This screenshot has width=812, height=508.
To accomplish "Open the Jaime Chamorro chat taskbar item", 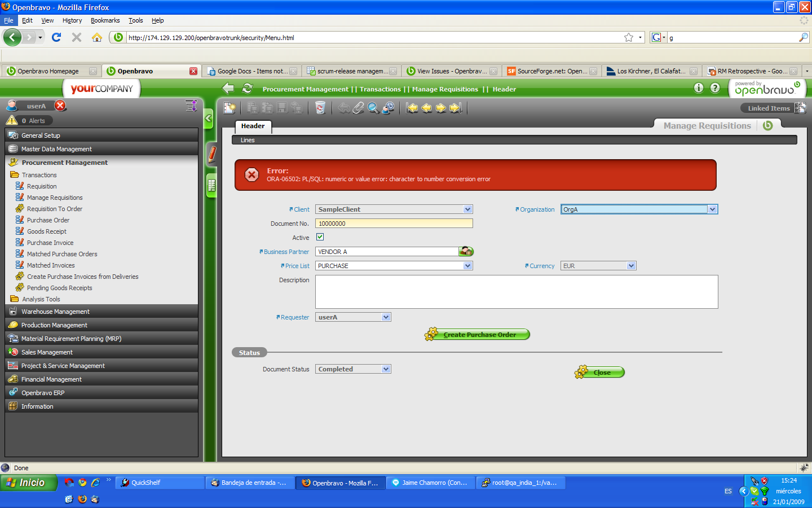I will (x=431, y=483).
